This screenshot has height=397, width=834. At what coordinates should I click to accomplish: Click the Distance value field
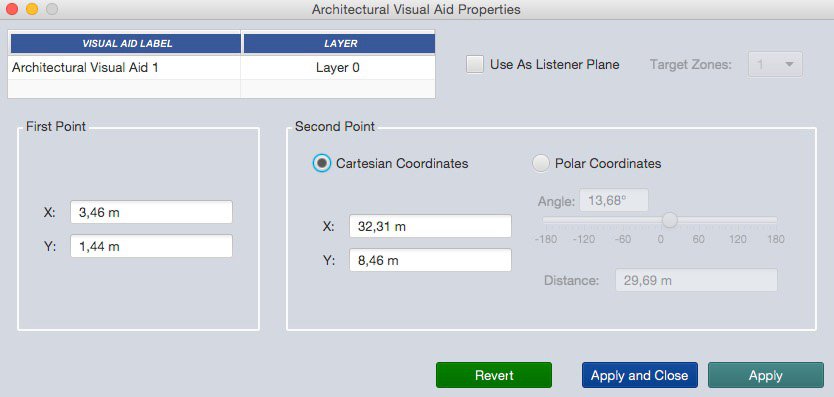tap(696, 280)
